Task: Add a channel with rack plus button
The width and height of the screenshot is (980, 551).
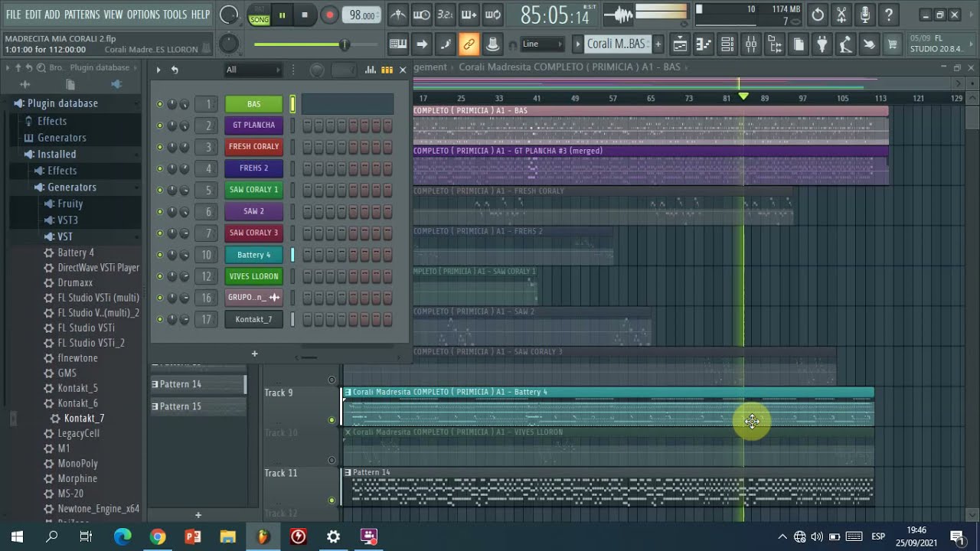Action: [254, 354]
